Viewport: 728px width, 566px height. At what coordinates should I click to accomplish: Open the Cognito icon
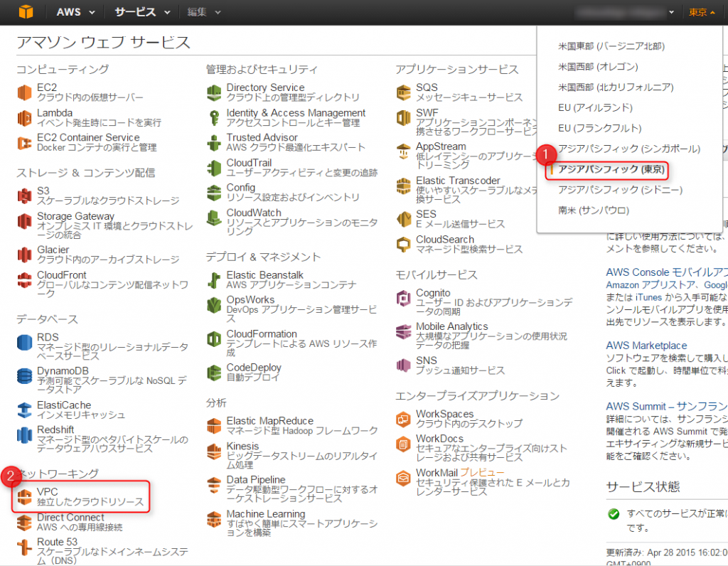click(404, 298)
